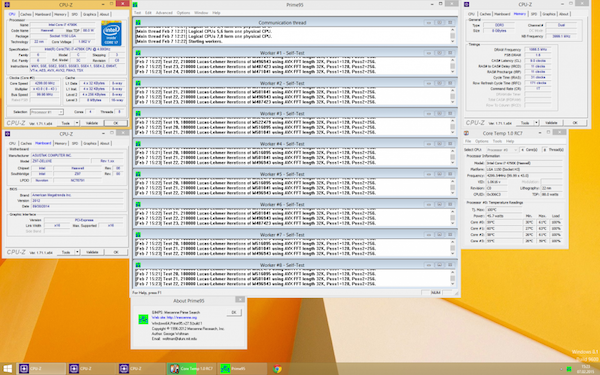The image size is (600, 375).
Task: Open About tab in top-left CPU-Z window
Action: [104, 14]
